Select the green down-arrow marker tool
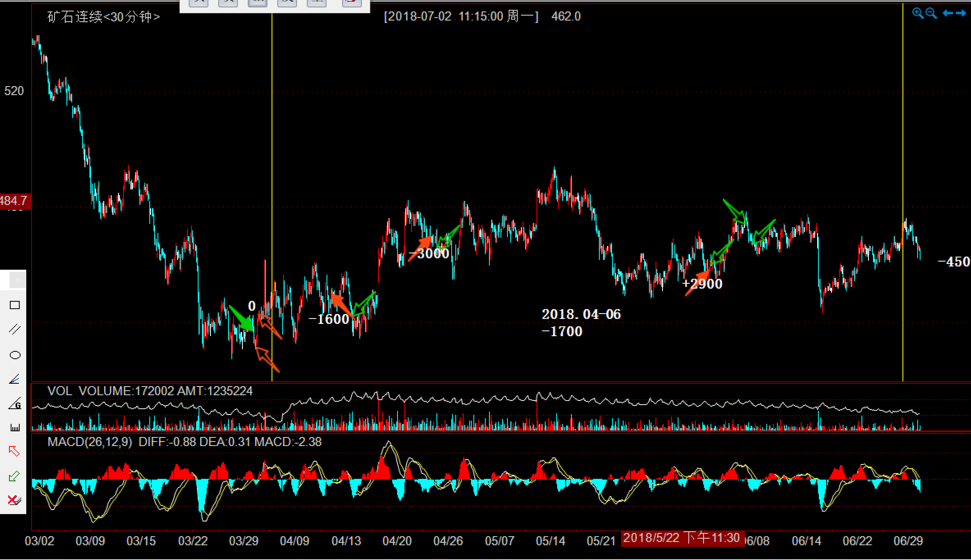The width and height of the screenshot is (971, 560). click(14, 476)
